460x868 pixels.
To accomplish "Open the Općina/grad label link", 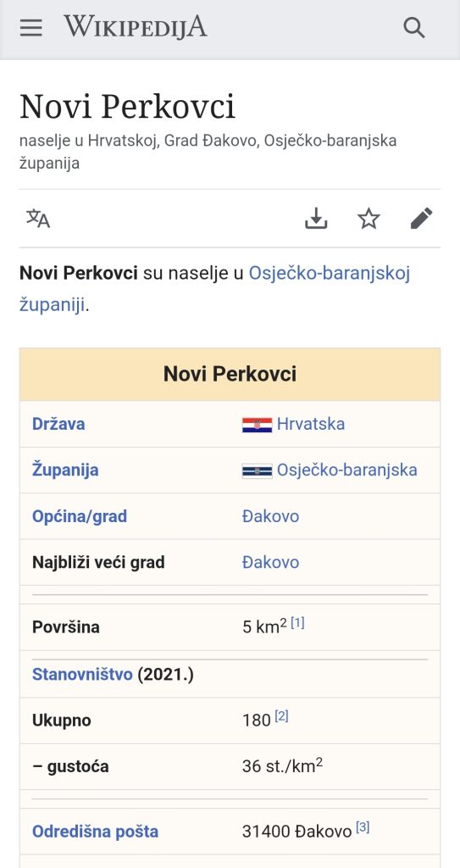I will click(x=80, y=516).
